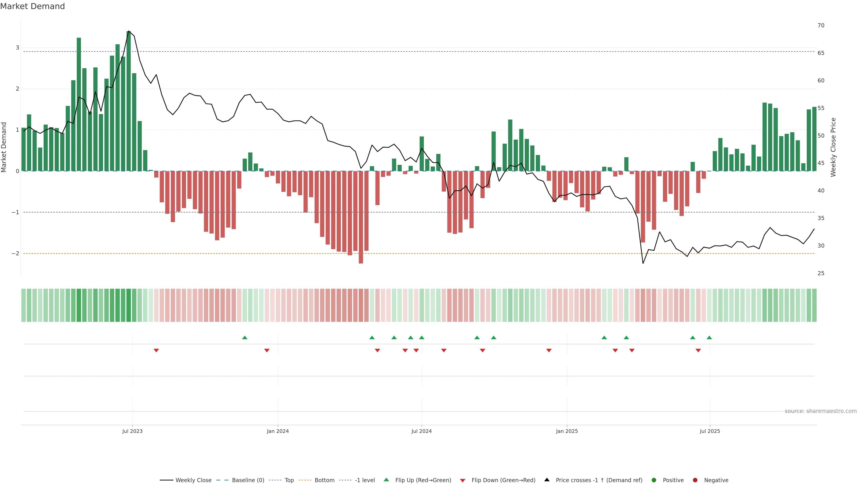Click the Negative legend label
868x488 pixels.
coord(716,480)
